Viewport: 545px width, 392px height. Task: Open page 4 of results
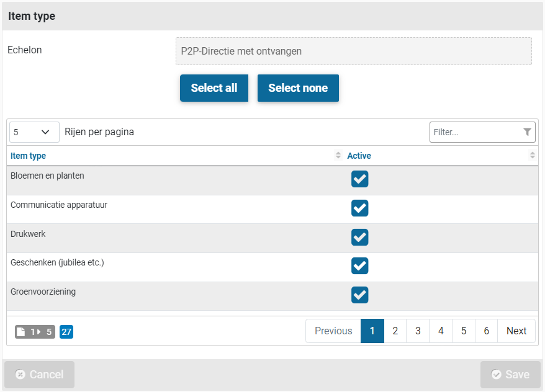441,331
